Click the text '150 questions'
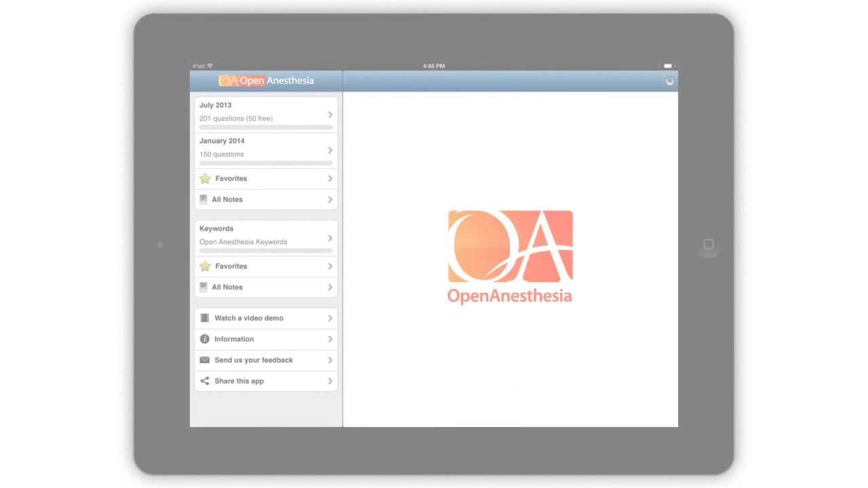 [x=222, y=155]
